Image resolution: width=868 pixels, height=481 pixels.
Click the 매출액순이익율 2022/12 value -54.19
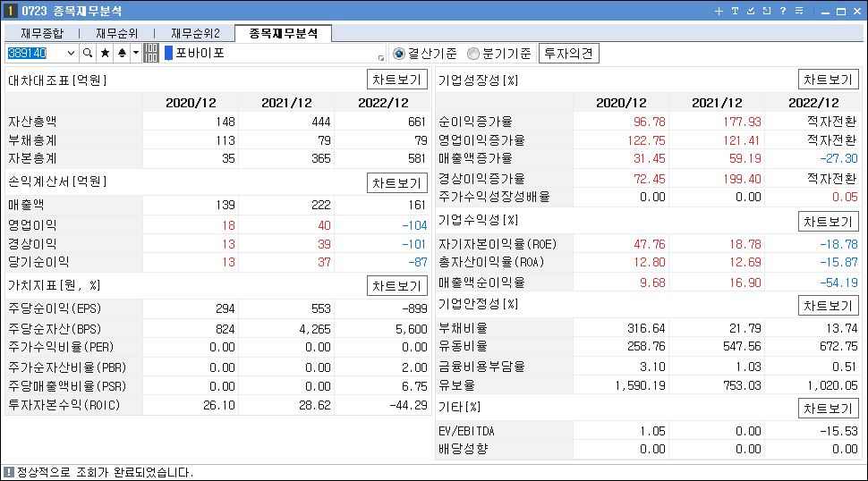pyautogui.click(x=838, y=283)
